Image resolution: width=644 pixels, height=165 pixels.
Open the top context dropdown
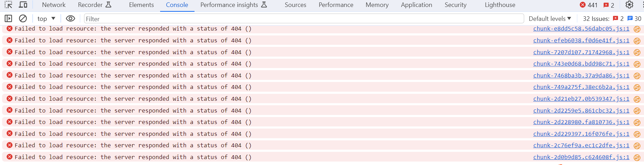(x=47, y=19)
